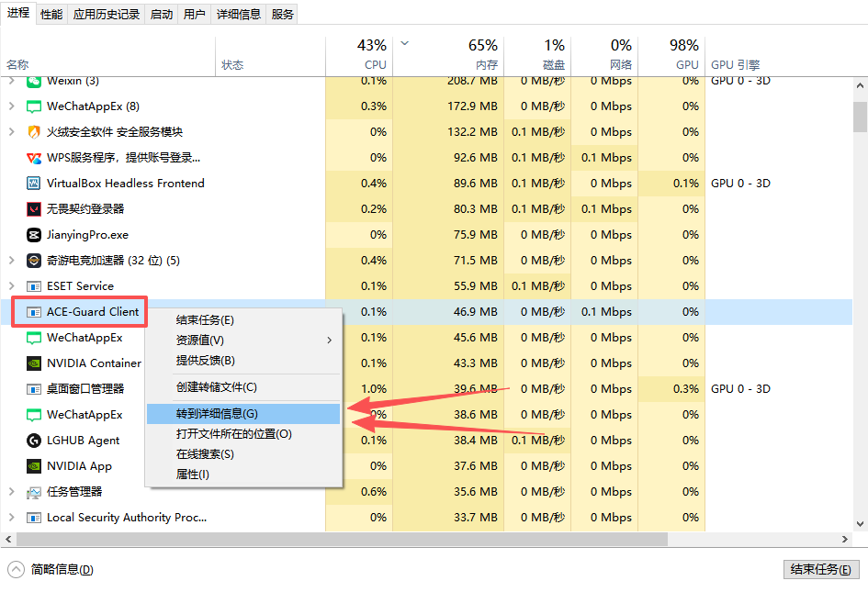Expand the 任务管理器 process group
868x592 pixels.
click(x=11, y=492)
